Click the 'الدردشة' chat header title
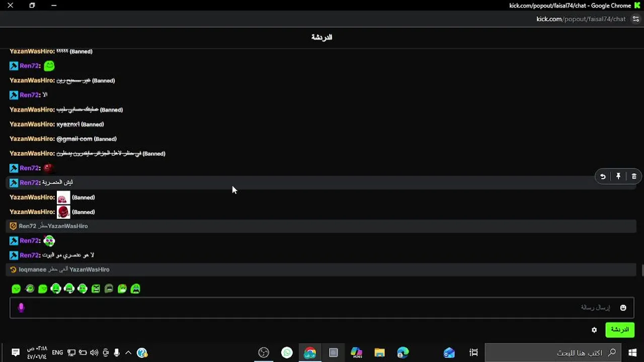Screen dimensions: 644x362 322,37
